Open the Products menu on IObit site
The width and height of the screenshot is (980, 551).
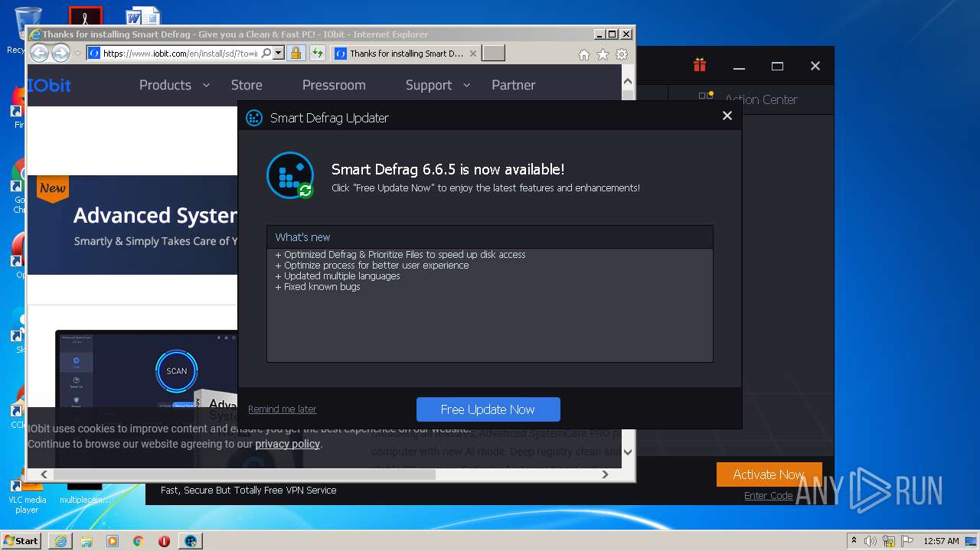click(x=165, y=85)
